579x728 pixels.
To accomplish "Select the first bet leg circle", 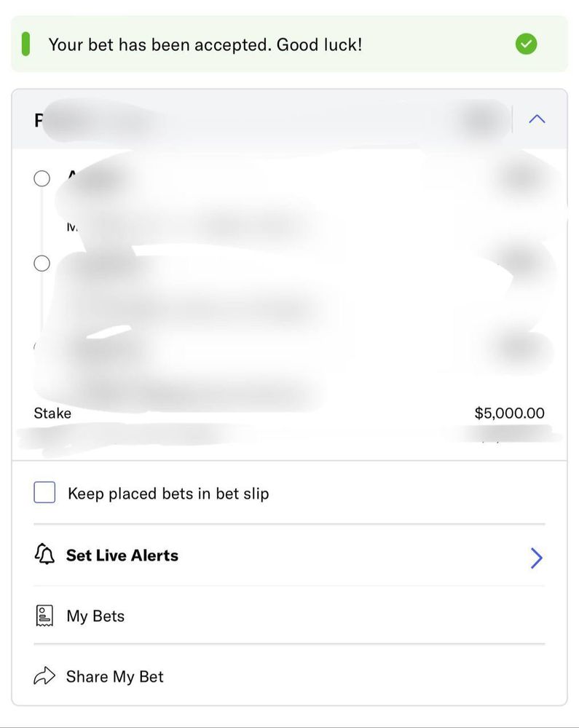I will 42,178.
